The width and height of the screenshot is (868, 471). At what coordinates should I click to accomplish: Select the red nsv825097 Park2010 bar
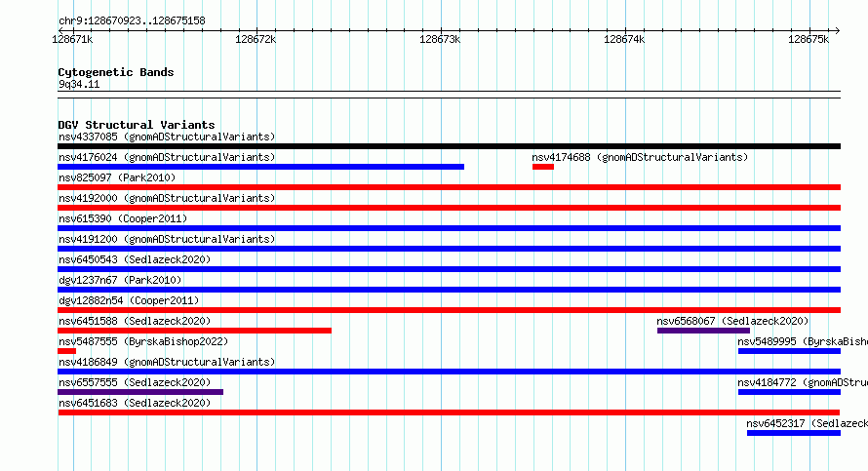(x=449, y=187)
